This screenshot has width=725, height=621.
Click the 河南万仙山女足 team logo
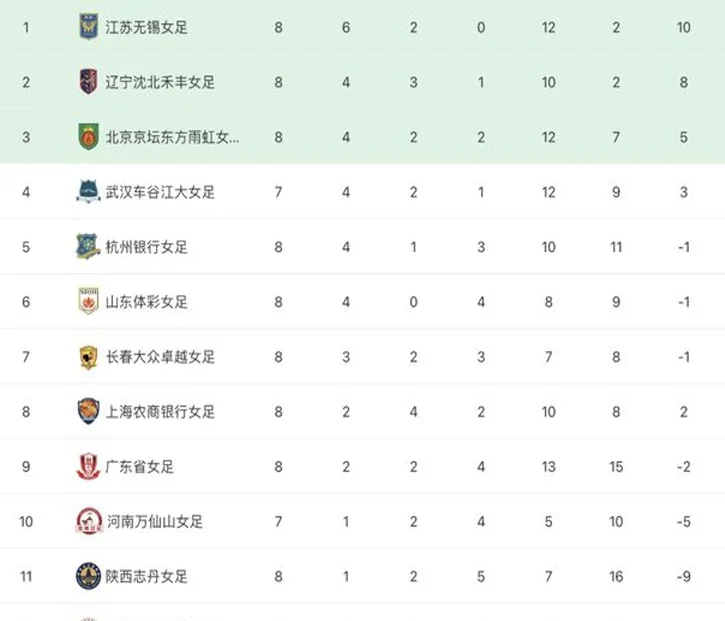[89, 521]
